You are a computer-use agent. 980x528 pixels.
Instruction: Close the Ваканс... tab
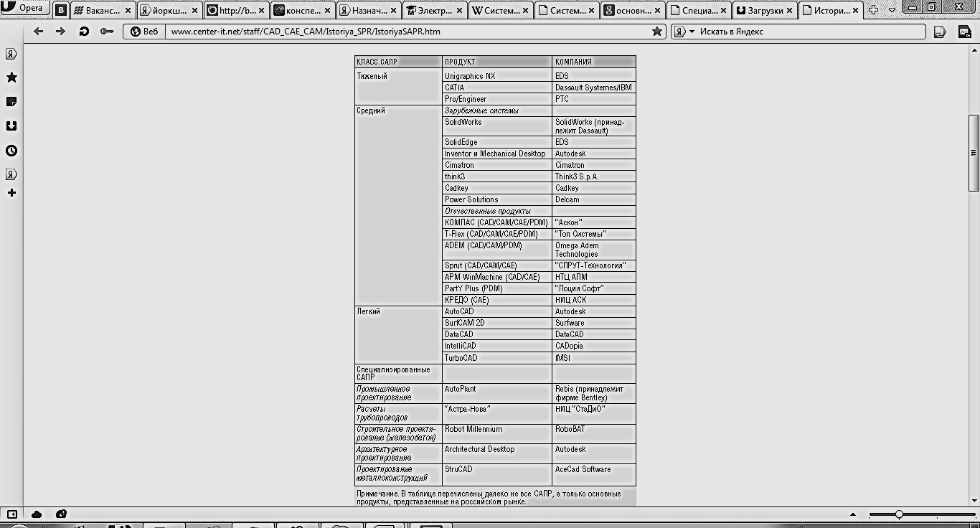pyautogui.click(x=128, y=11)
